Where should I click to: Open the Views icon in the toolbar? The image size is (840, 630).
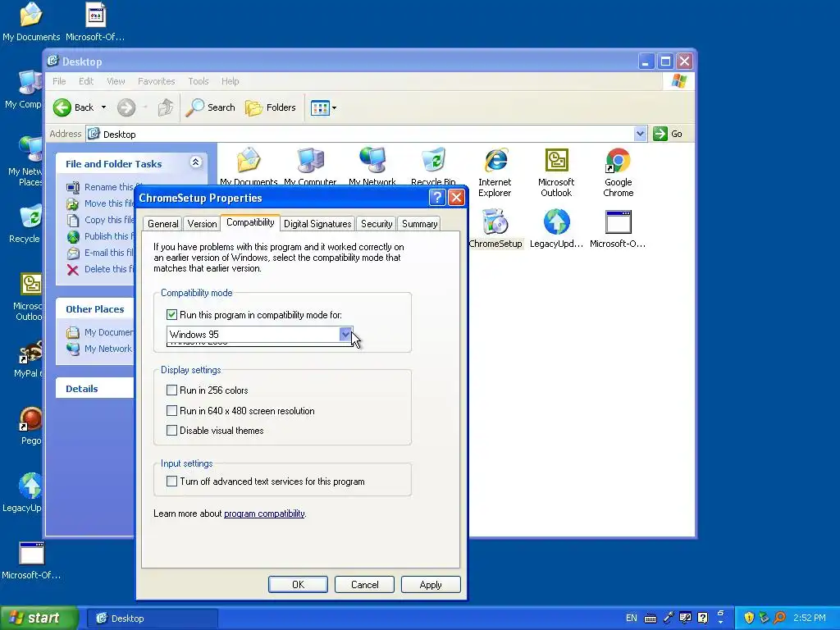click(x=321, y=107)
